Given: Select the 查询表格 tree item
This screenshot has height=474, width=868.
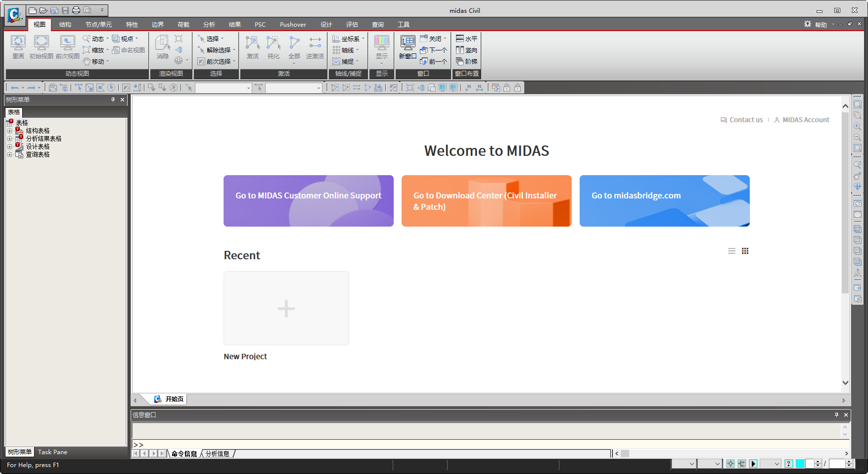Looking at the screenshot, I should (38, 155).
